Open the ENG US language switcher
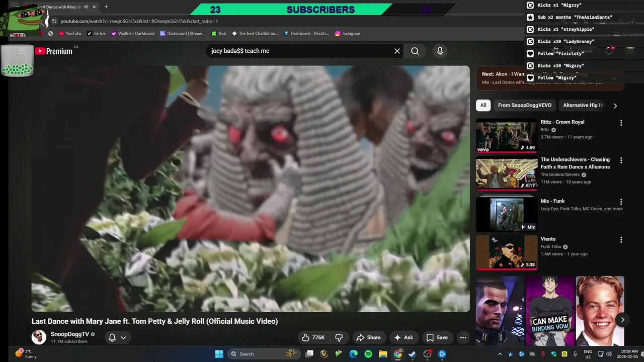The width and height of the screenshot is (644, 362). pyautogui.click(x=588, y=354)
